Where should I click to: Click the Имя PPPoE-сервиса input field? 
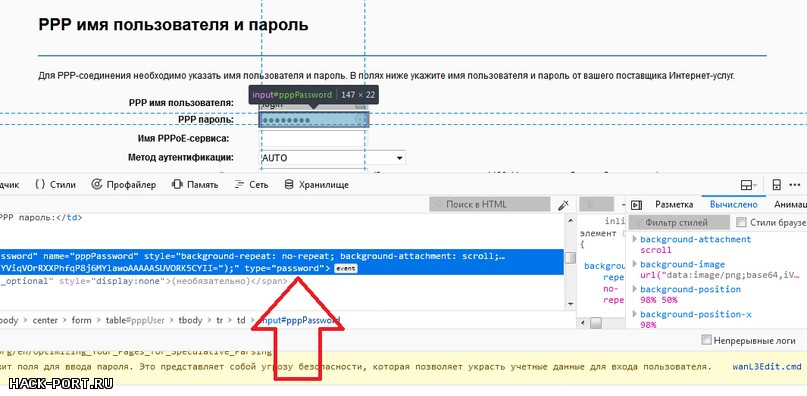point(313,139)
